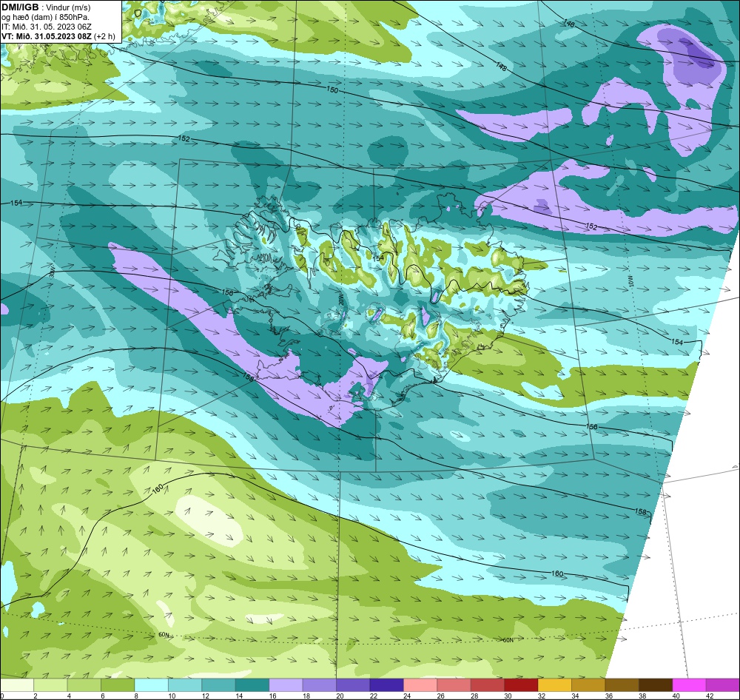The height and width of the screenshot is (700, 740).
Task: Select the light pink 24–26 m/s swatch
Action: [420, 685]
